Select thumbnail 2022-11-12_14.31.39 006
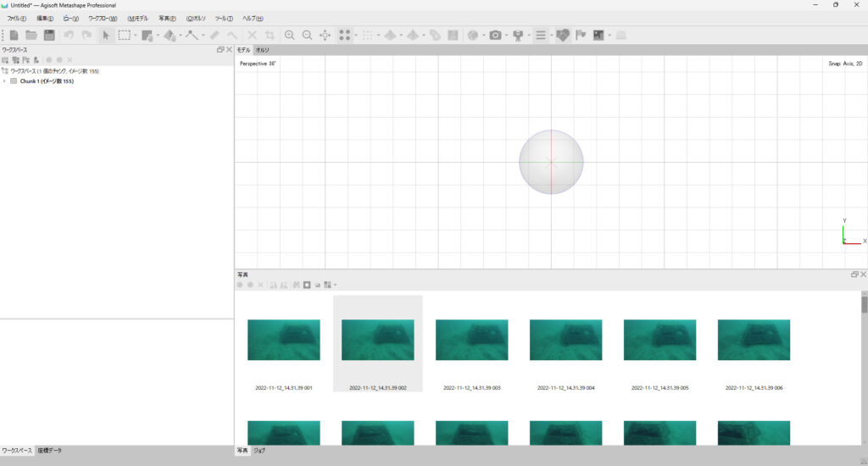The width and height of the screenshot is (868, 466). click(754, 340)
